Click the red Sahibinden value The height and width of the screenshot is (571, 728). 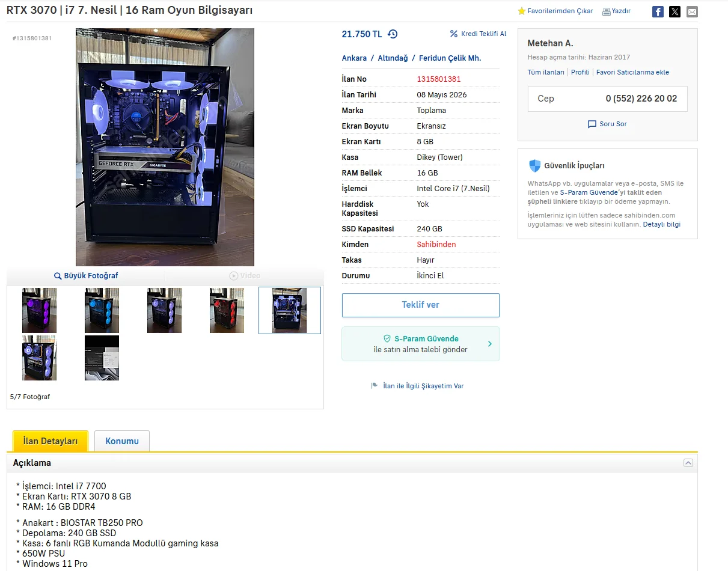[436, 245]
